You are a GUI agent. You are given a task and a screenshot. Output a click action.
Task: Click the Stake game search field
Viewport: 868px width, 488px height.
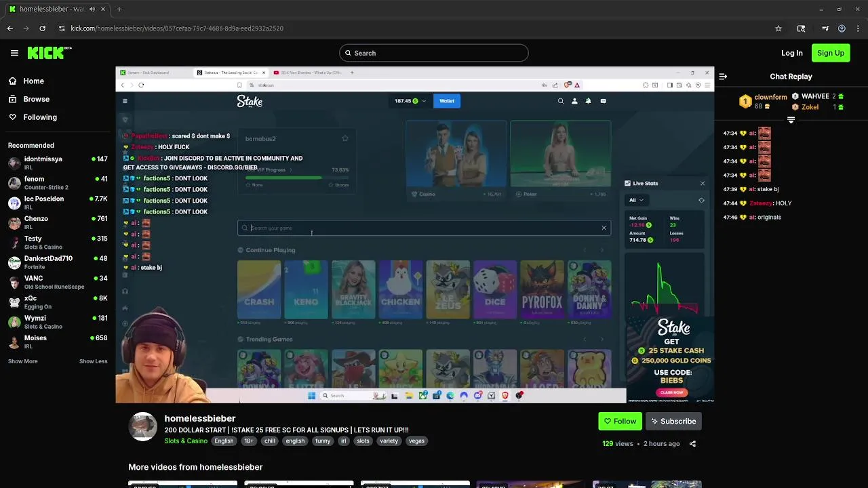coord(424,228)
